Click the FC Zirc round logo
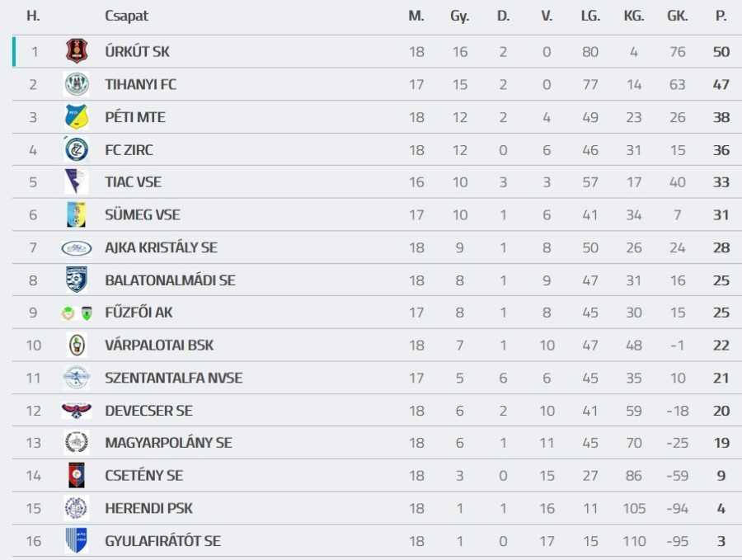This screenshot has width=742, height=560. pyautogui.click(x=77, y=150)
